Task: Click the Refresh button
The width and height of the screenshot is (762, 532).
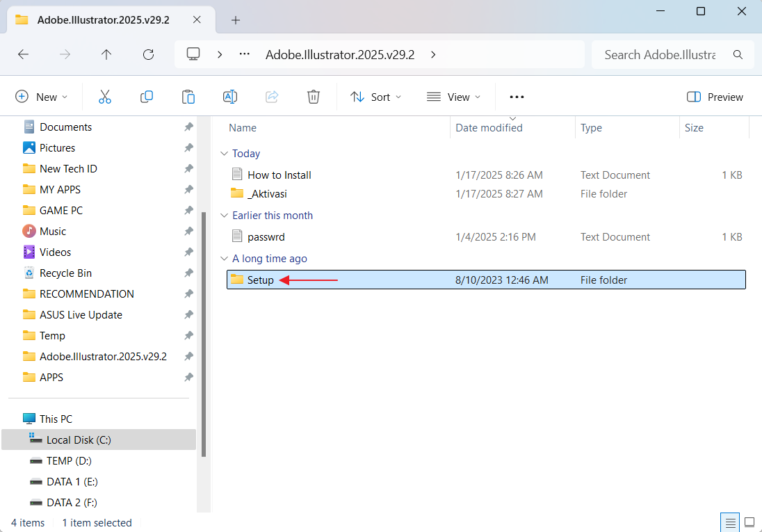Action: (x=147, y=54)
